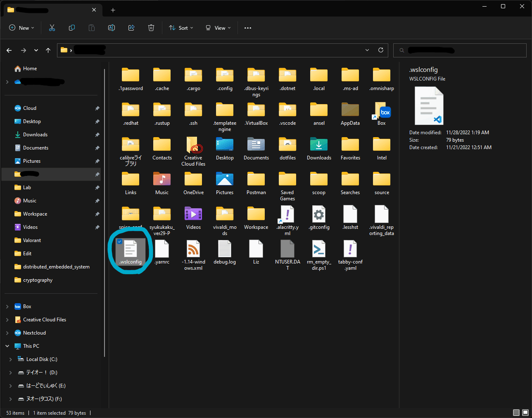Refresh the current folder view
532x418 pixels.
381,50
